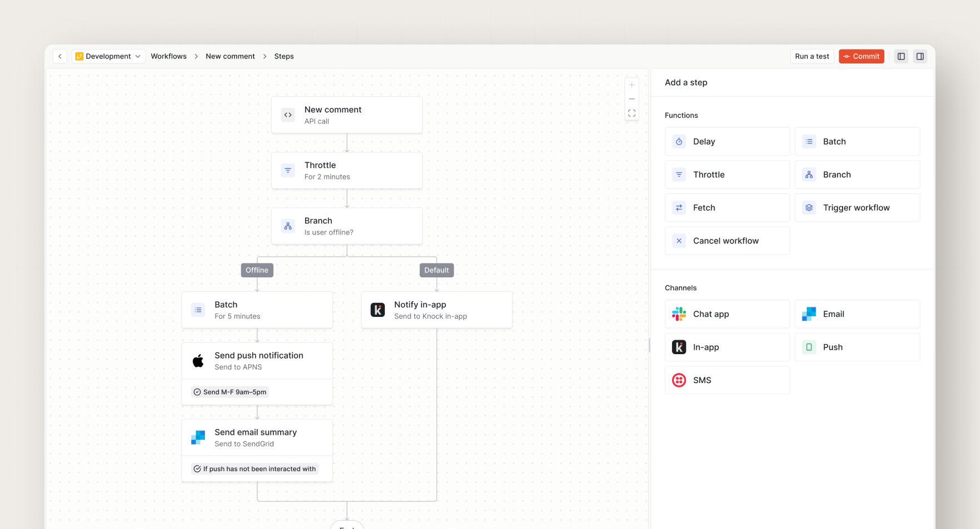This screenshot has height=529, width=980.
Task: Click the Commit button
Action: [x=861, y=56]
